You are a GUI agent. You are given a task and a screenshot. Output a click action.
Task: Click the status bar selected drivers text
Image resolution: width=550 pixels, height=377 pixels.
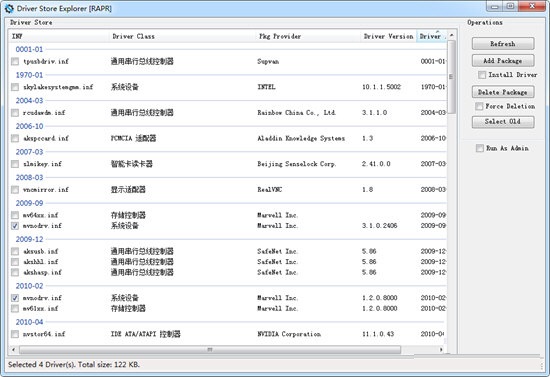(74, 365)
